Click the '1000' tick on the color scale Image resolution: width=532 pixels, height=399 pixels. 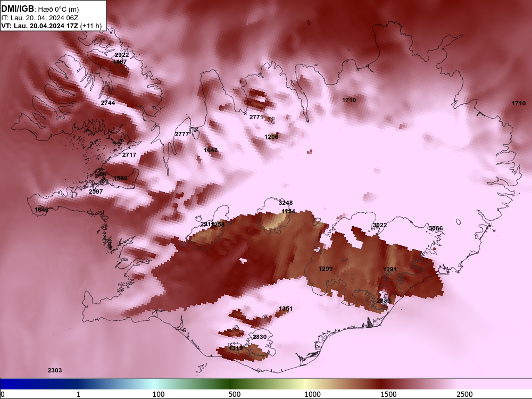[x=312, y=394]
